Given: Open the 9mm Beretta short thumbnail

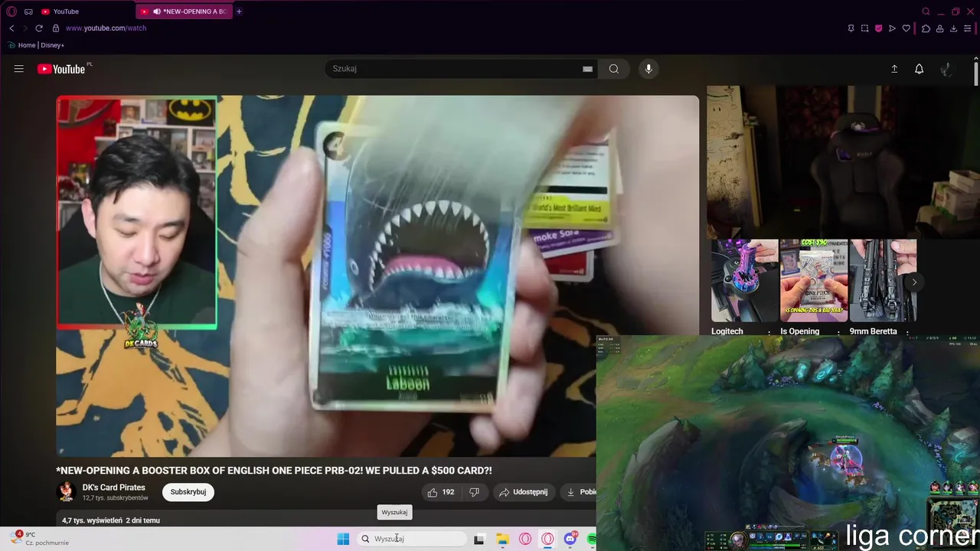Looking at the screenshot, I should coord(883,280).
